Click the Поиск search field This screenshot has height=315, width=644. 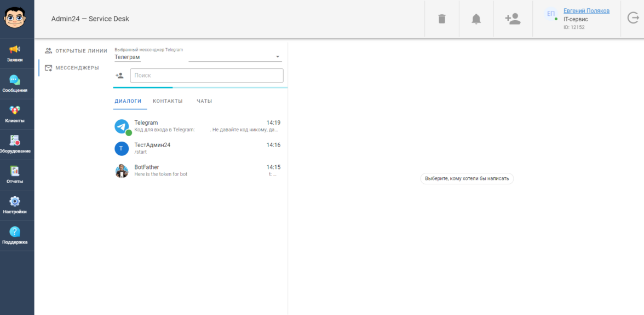(x=206, y=75)
